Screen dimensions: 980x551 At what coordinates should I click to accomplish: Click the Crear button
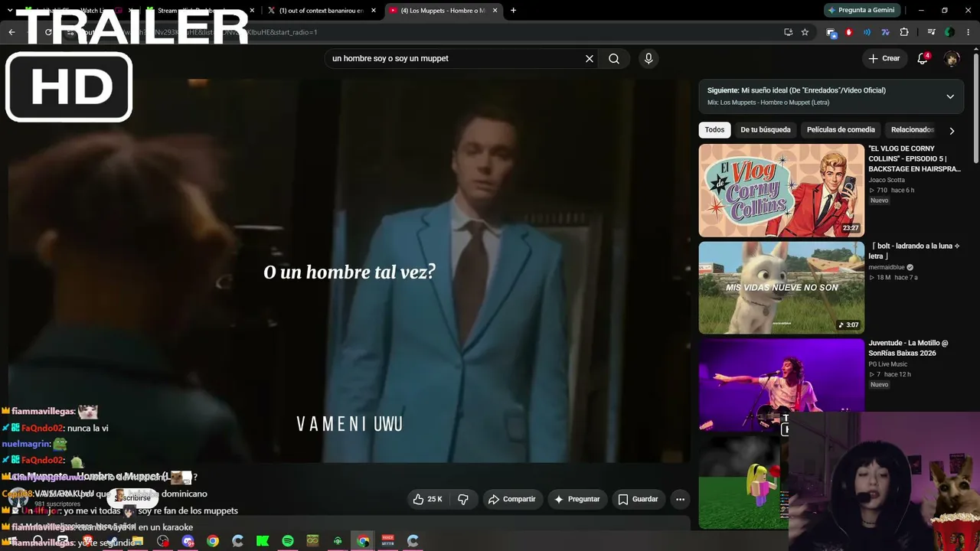[884, 58]
